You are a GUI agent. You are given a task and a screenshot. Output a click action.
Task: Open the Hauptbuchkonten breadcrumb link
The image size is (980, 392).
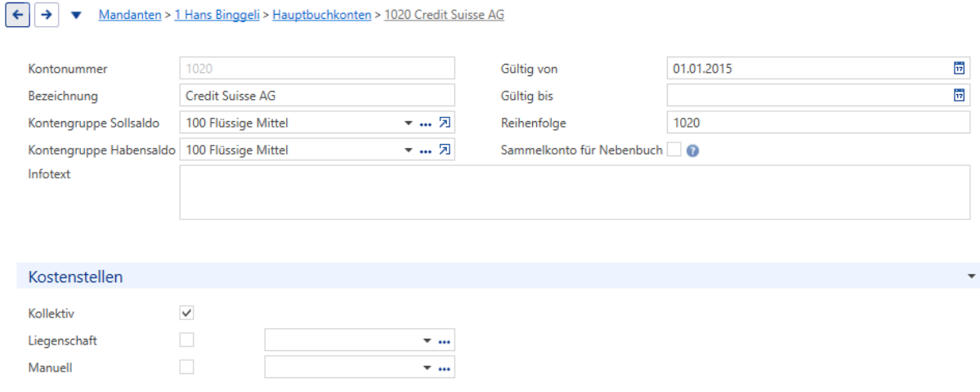pos(322,15)
